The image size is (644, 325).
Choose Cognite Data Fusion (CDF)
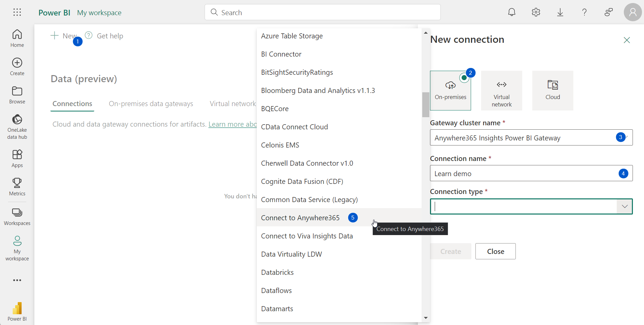[339, 182]
